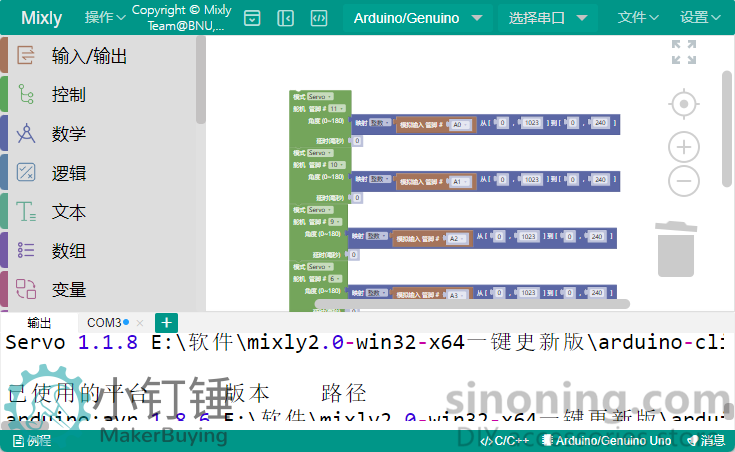Open the 设置 menu
The image size is (735, 452).
coord(700,18)
